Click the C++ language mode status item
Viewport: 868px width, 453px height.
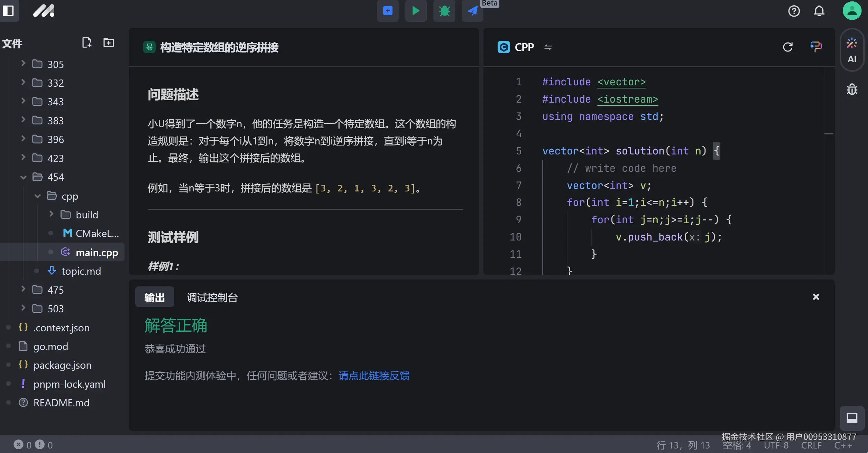click(843, 445)
